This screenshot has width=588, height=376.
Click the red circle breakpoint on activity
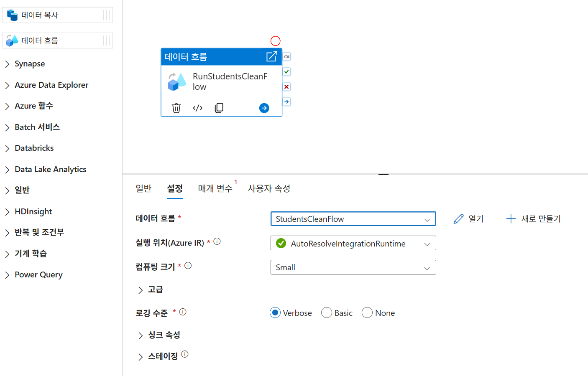[x=276, y=41]
